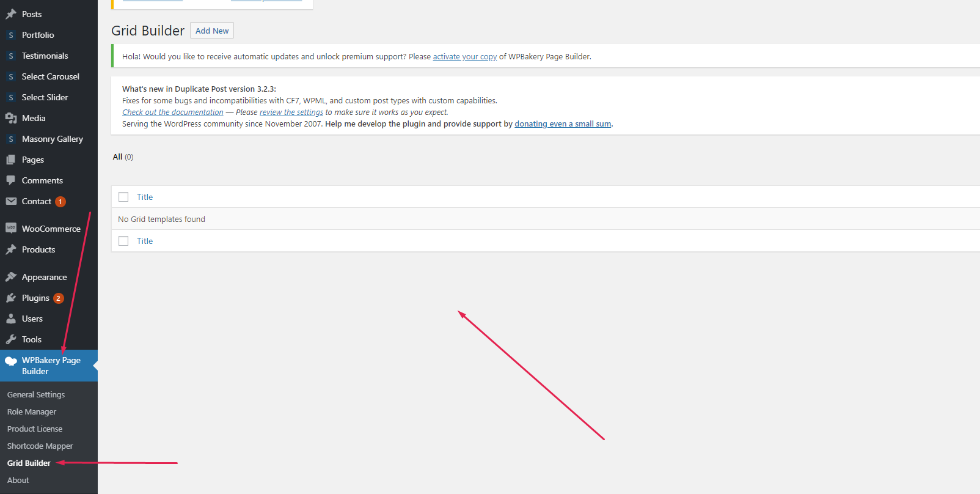The image size is (980, 494).
Task: Click the Contact envelope icon
Action: click(x=11, y=201)
